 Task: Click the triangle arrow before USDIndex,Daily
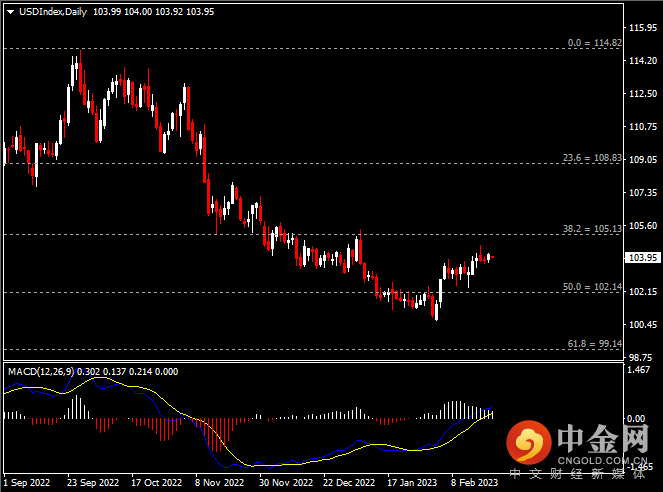9,11
